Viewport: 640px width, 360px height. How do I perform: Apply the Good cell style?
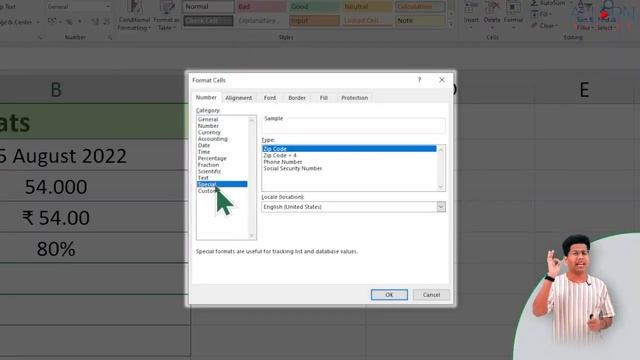(314, 7)
